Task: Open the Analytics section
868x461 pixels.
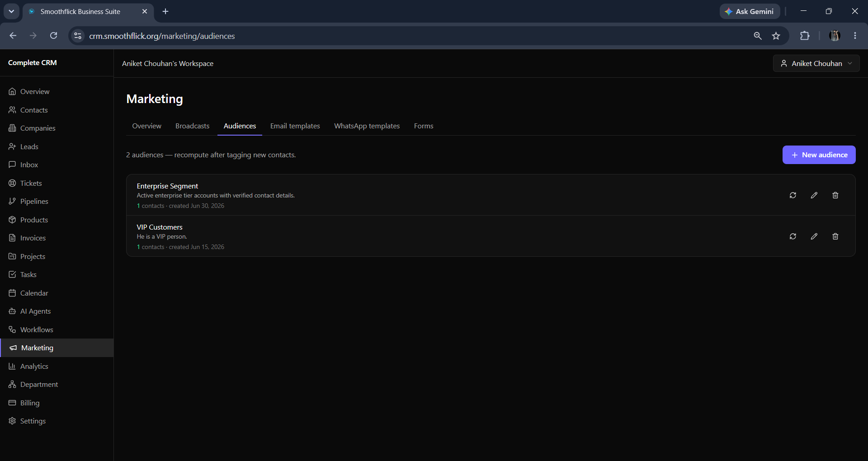Action: pyautogui.click(x=57, y=366)
